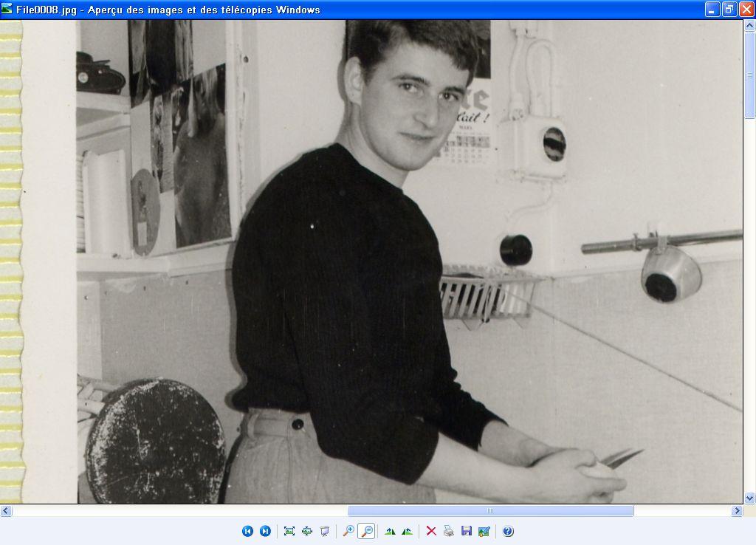Show image at actual size
The width and height of the screenshot is (756, 545).
pos(306,531)
